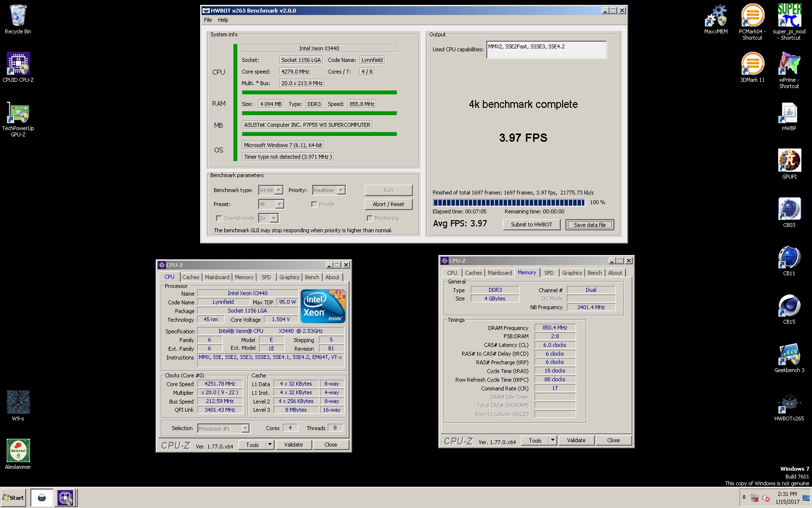Open the W9-s desktop icon
The image size is (812, 508).
pyautogui.click(x=18, y=405)
